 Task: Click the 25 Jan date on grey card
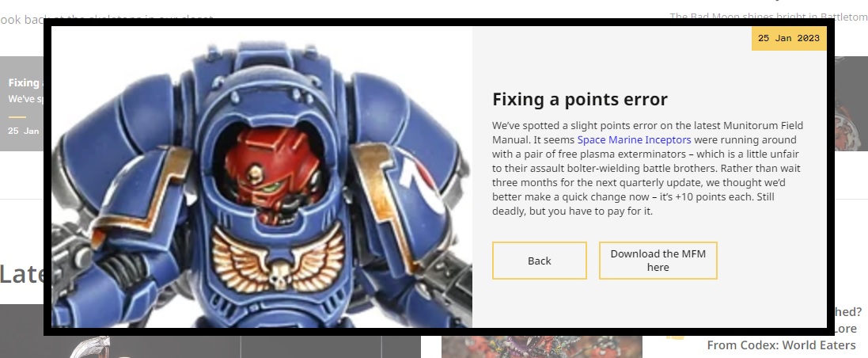point(24,131)
